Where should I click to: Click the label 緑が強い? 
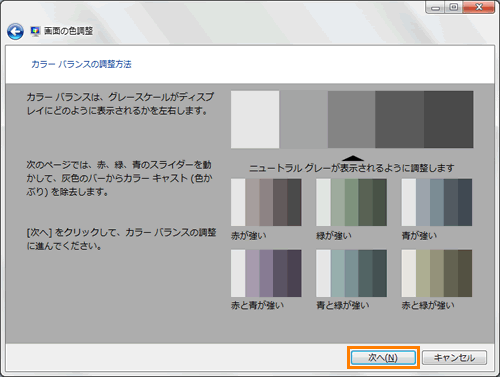point(334,235)
